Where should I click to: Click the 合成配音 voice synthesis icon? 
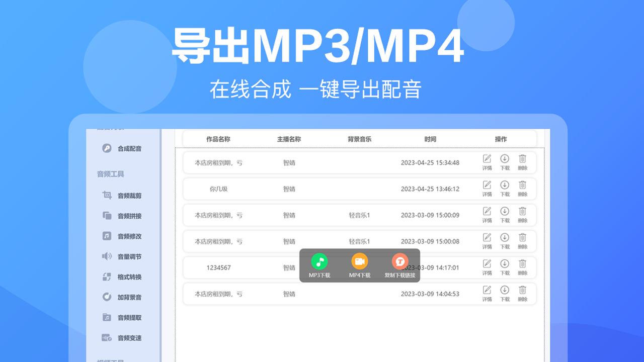click(x=106, y=149)
